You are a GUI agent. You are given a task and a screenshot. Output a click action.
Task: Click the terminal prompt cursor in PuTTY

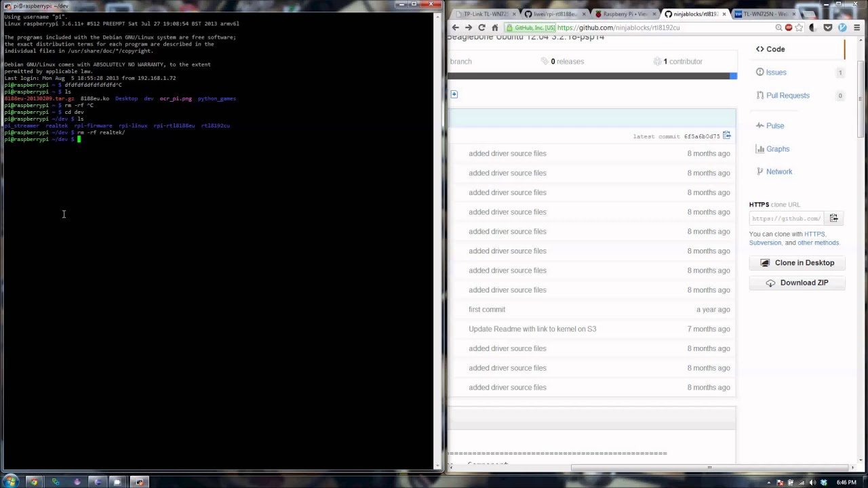(x=79, y=140)
